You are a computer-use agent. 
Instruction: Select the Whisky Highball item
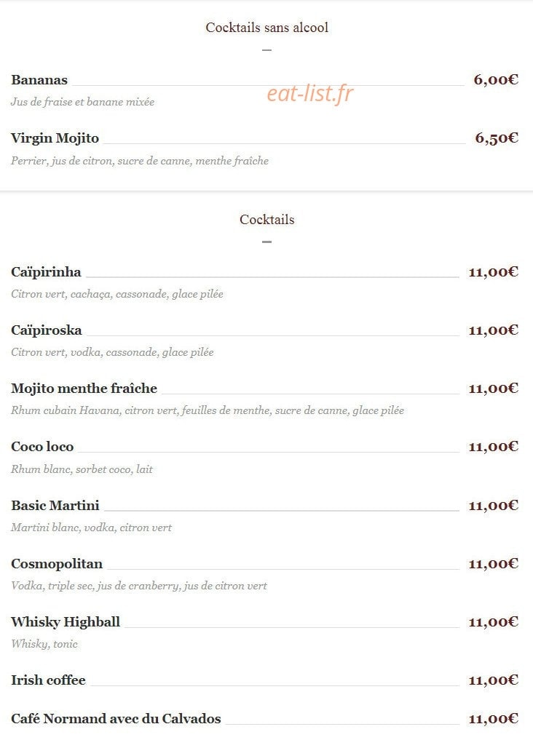coord(66,622)
